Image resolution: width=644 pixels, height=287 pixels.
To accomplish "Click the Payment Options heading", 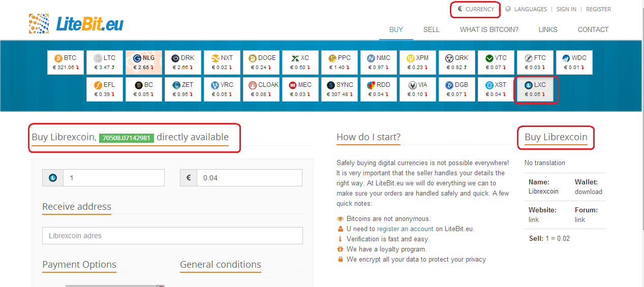I will tap(79, 265).
